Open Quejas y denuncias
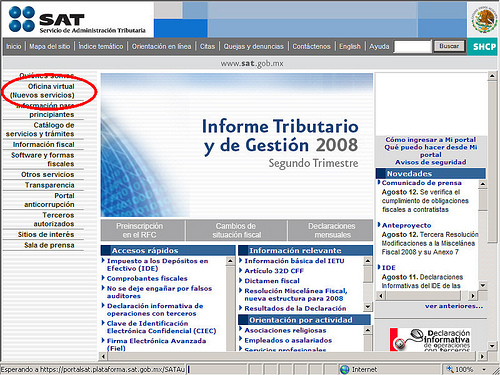The image size is (500, 375). point(254,46)
